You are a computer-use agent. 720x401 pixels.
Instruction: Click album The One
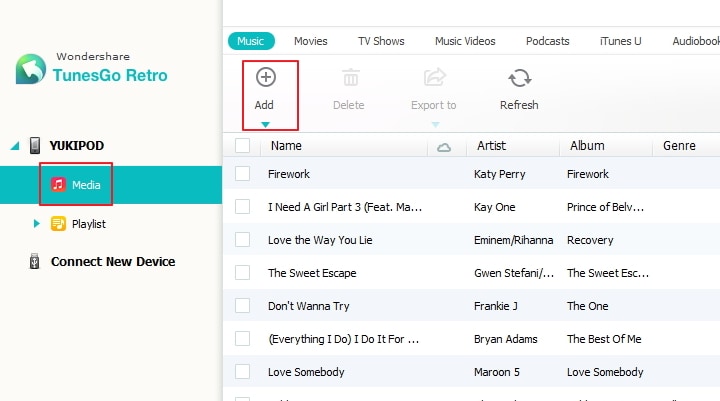(588, 306)
